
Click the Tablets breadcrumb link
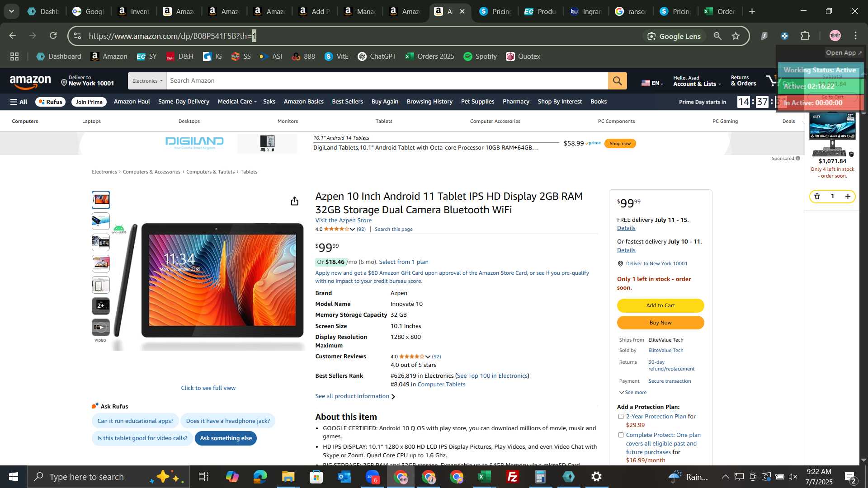tap(249, 172)
